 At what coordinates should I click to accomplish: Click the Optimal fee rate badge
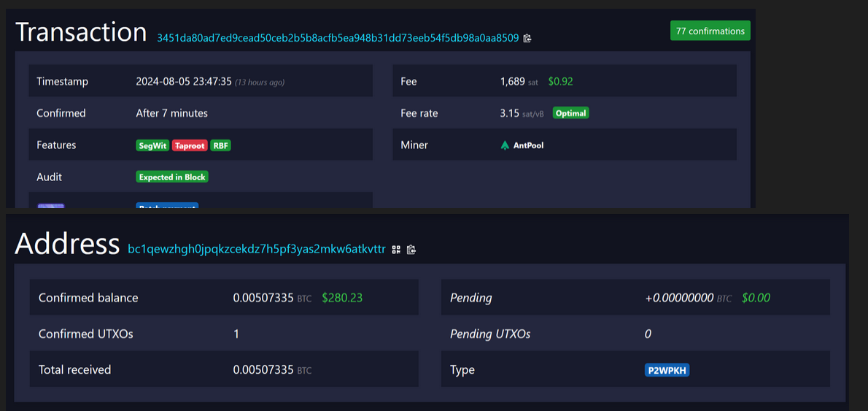click(570, 113)
